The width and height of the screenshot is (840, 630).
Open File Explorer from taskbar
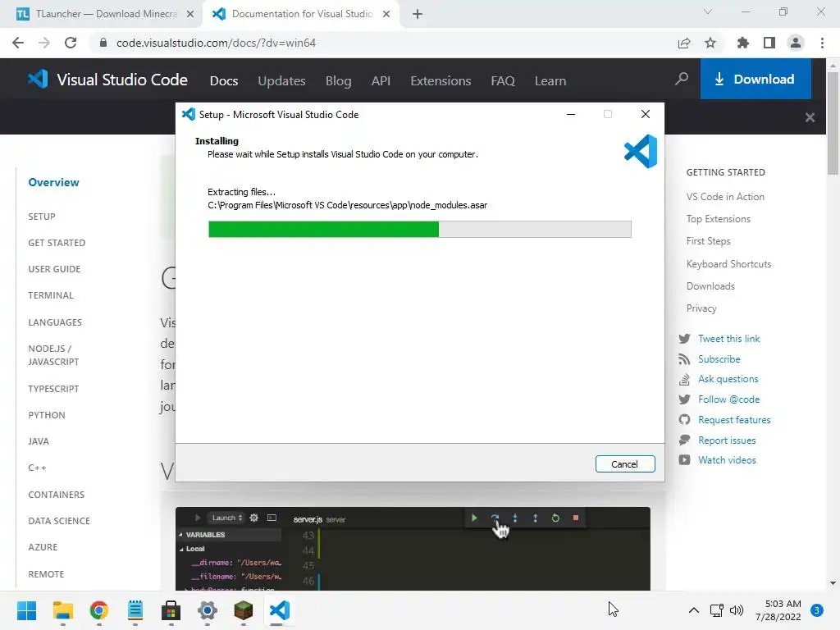pyautogui.click(x=62, y=610)
